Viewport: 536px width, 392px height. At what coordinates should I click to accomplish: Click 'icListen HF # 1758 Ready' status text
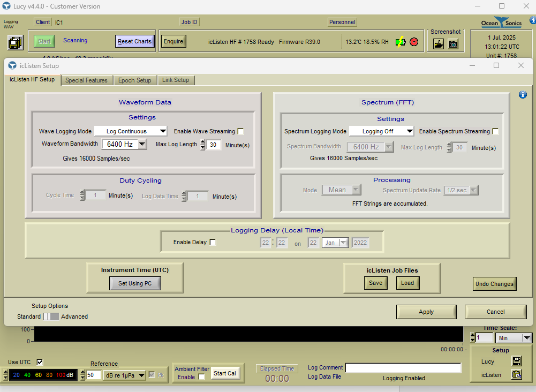(241, 42)
